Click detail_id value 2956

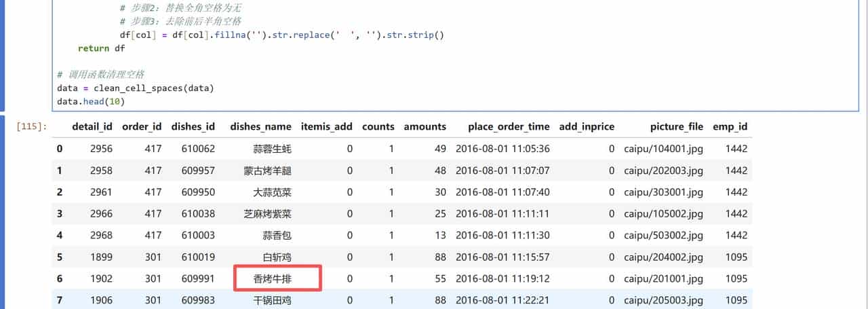[101, 149]
